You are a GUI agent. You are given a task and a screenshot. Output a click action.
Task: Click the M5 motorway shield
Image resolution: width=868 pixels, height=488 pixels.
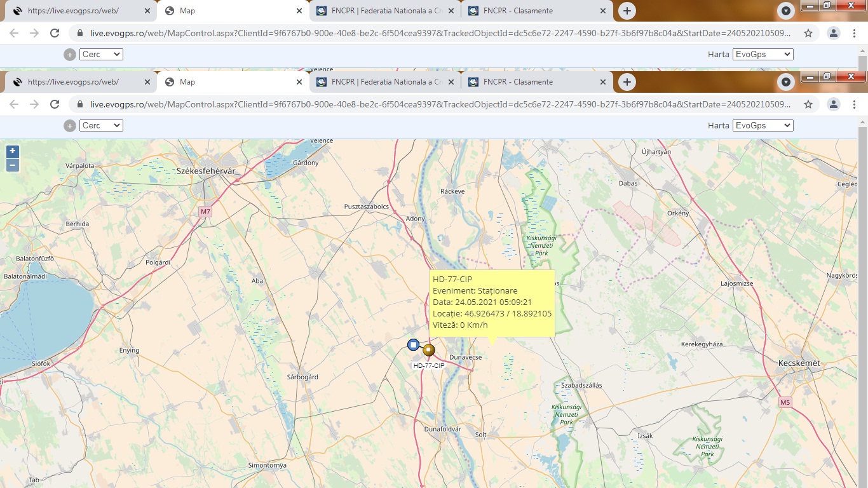[785, 402]
